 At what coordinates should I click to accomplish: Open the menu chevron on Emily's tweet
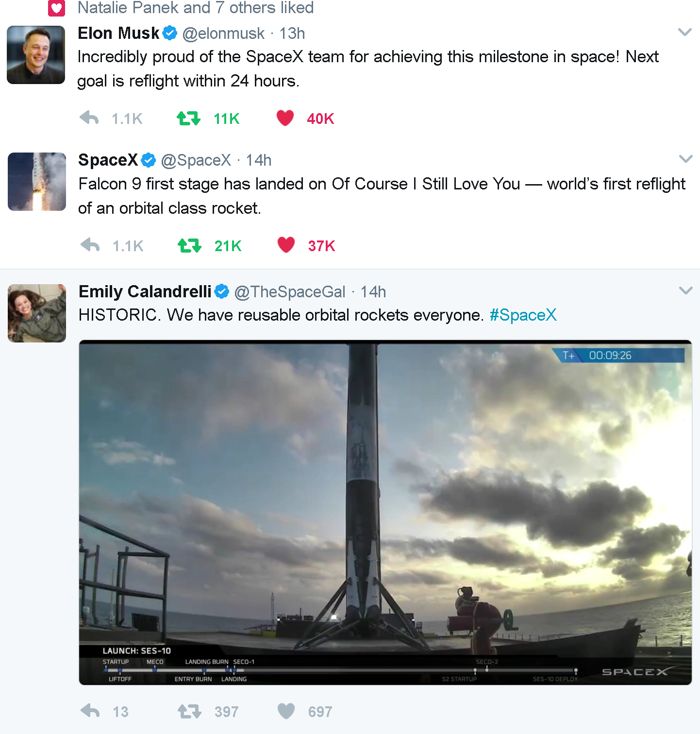click(686, 290)
